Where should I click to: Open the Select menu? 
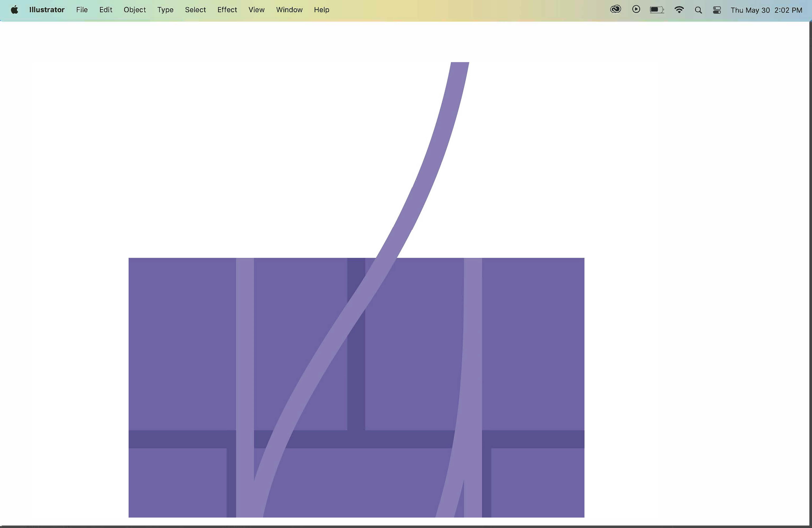(x=195, y=10)
